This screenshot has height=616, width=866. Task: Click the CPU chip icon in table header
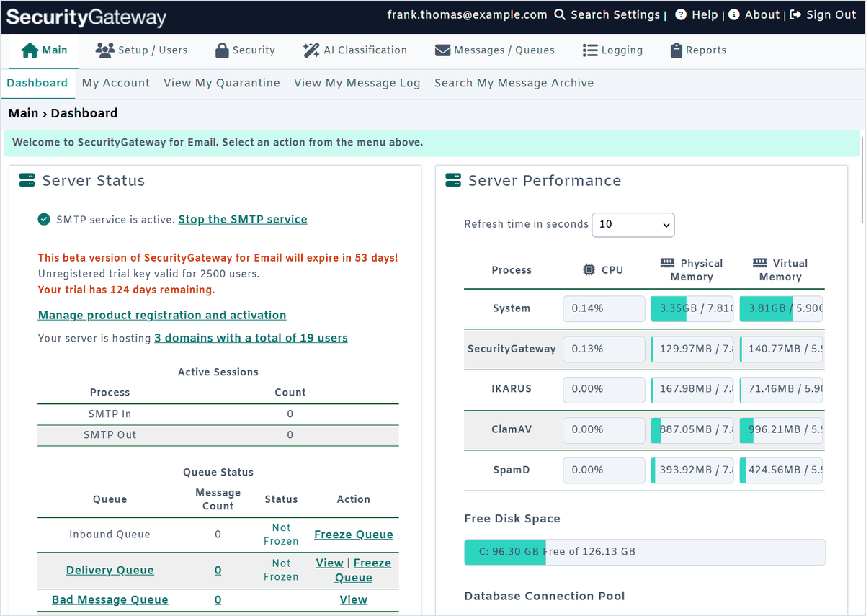coord(589,270)
